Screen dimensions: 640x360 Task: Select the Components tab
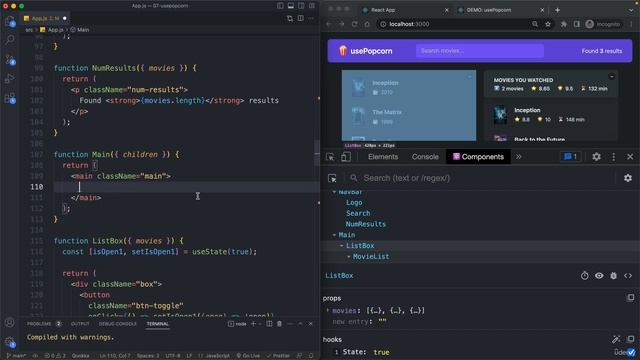[x=478, y=157]
